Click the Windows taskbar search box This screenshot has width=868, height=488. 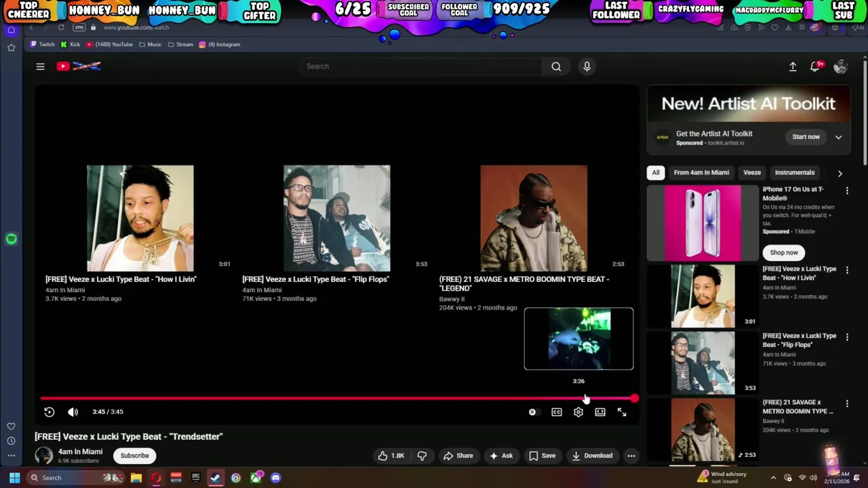point(77,478)
